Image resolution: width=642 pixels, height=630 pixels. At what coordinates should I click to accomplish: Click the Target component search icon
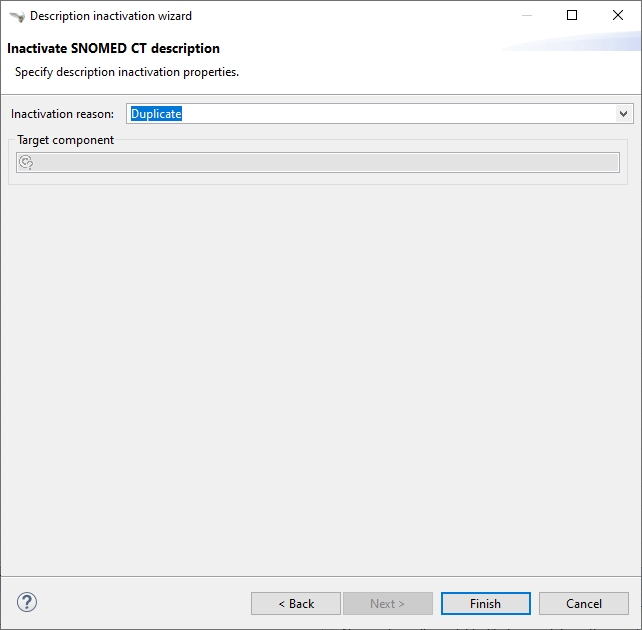27,163
